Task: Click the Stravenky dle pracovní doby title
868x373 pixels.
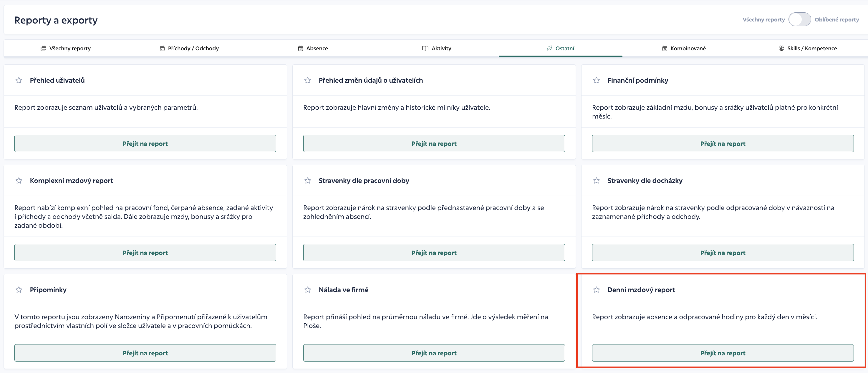Action: 364,180
